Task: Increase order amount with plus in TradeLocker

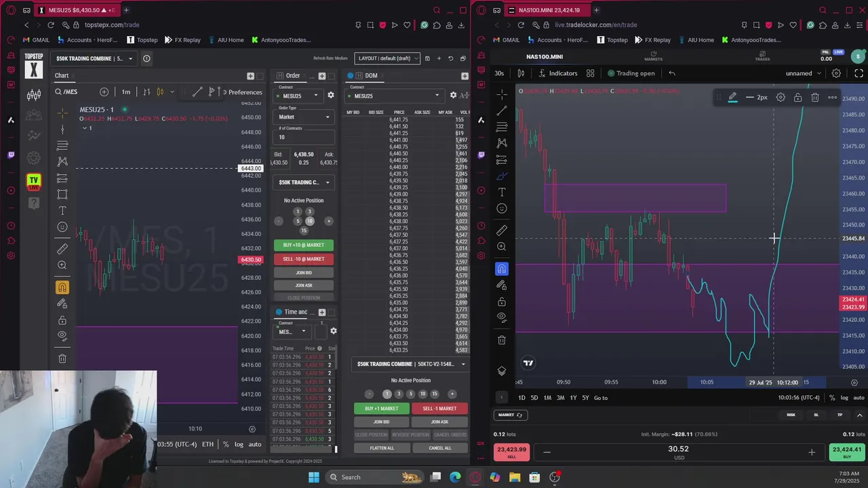Action: (812, 452)
